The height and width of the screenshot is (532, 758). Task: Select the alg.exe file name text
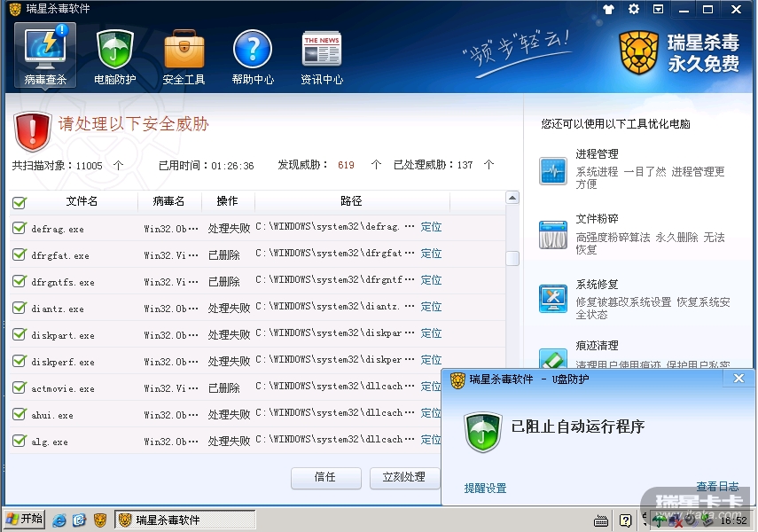point(50,442)
